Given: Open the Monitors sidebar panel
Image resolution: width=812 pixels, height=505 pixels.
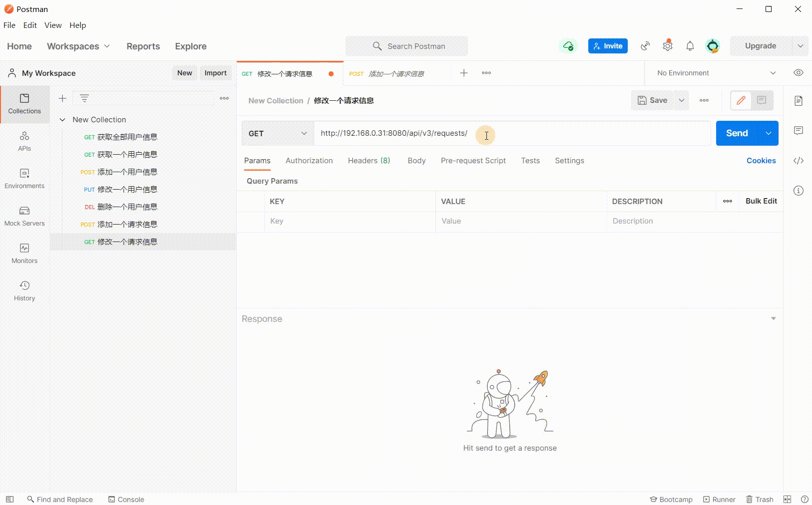Looking at the screenshot, I should click(24, 253).
